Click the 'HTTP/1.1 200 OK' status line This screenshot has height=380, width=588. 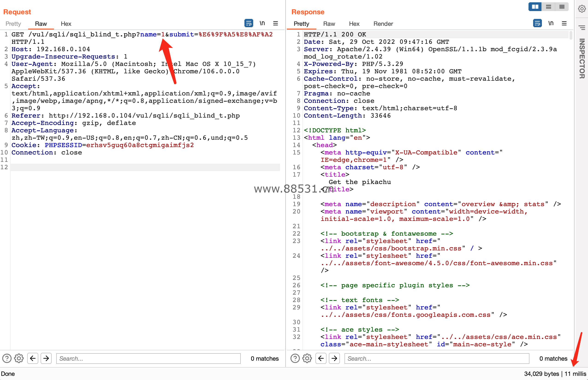[335, 34]
